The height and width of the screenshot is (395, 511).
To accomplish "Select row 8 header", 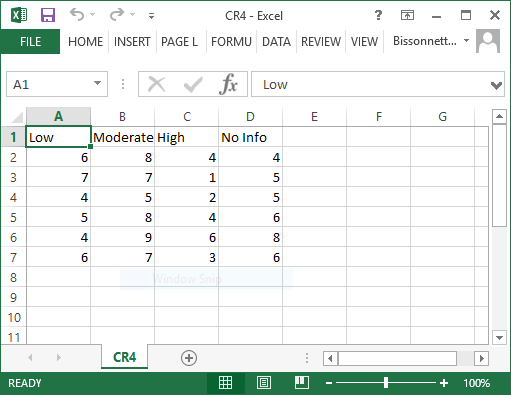I will point(13,277).
